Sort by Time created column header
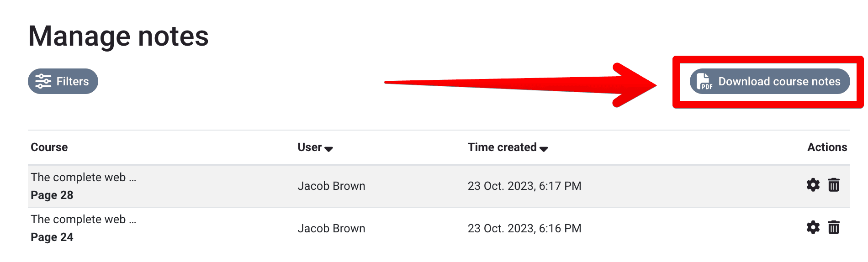Screen dimensions: 868x262 pos(502,147)
